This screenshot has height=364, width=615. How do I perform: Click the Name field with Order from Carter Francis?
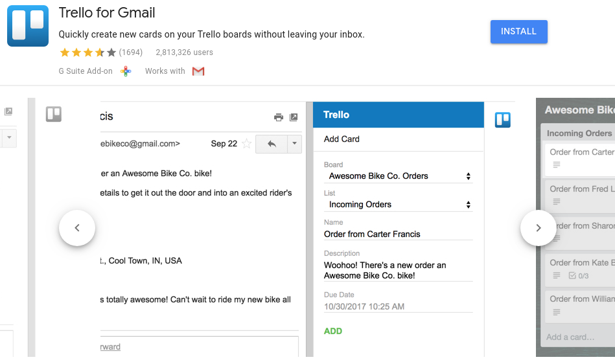(398, 234)
